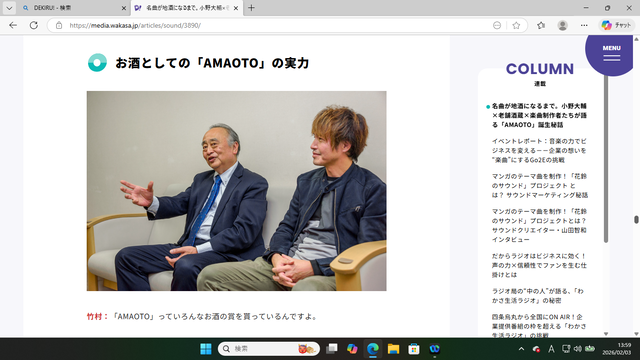
Task: Click the battery status tray icon
Action: point(590,349)
